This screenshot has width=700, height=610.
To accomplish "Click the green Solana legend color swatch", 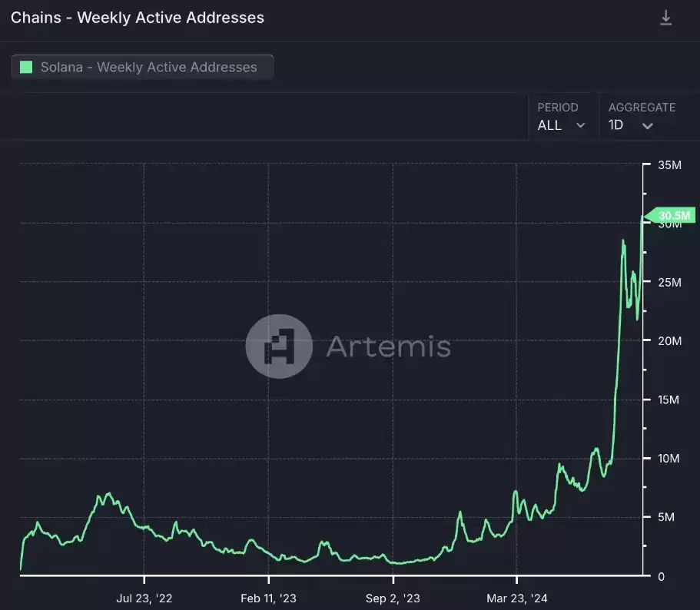I will pyautogui.click(x=26, y=67).
